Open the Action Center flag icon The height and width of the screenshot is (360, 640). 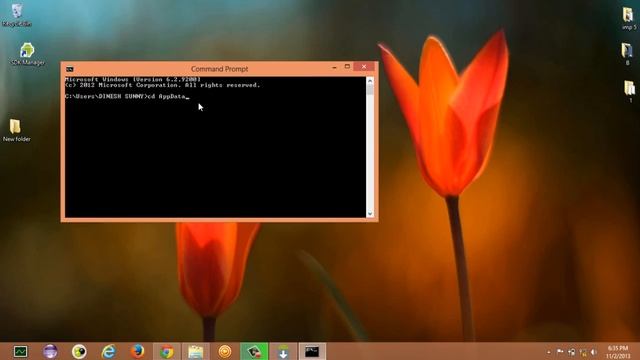(x=560, y=352)
